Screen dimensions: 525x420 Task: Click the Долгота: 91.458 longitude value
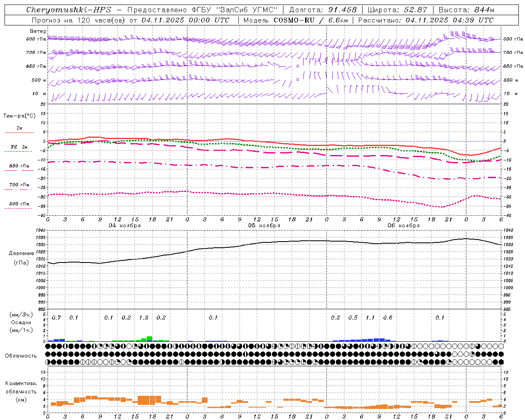pos(323,10)
